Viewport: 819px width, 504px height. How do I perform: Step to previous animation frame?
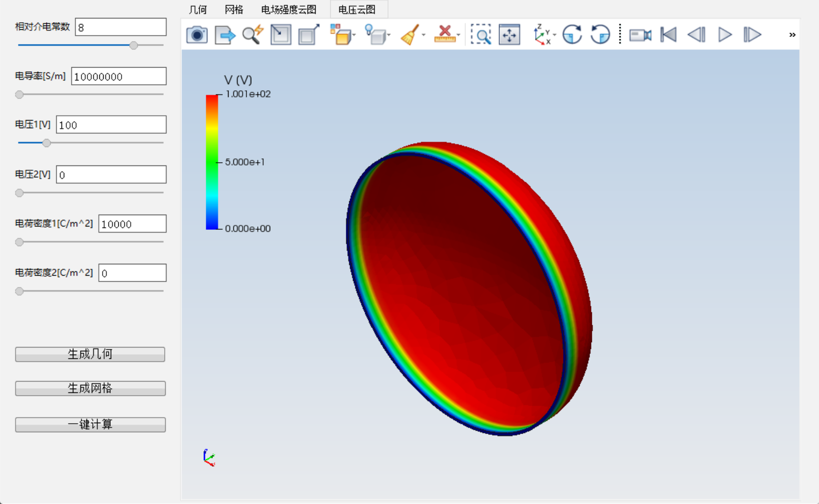pos(696,35)
